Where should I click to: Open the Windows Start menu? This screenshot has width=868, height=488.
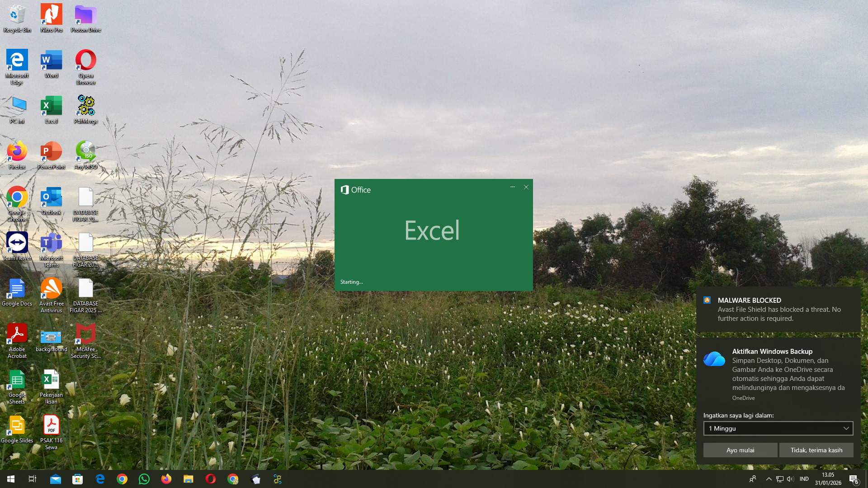click(x=10, y=479)
